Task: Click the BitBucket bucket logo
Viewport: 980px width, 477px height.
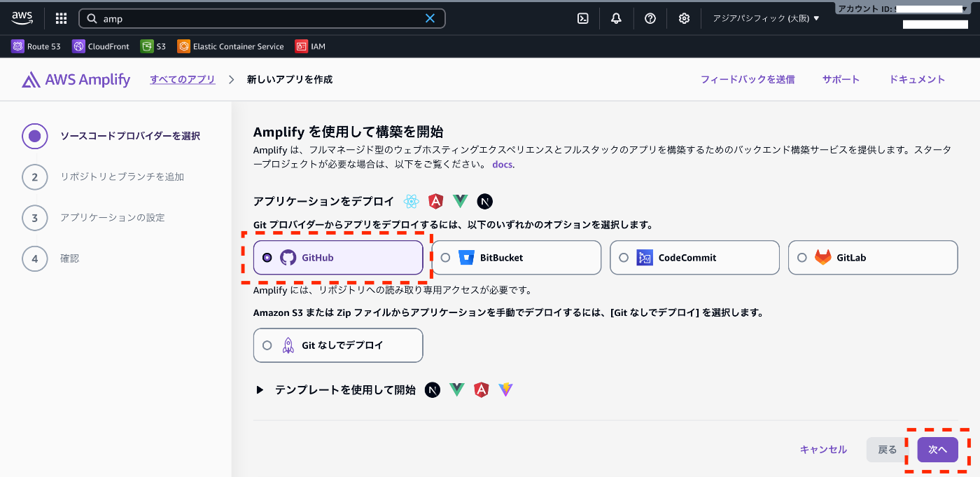Action: coord(467,258)
